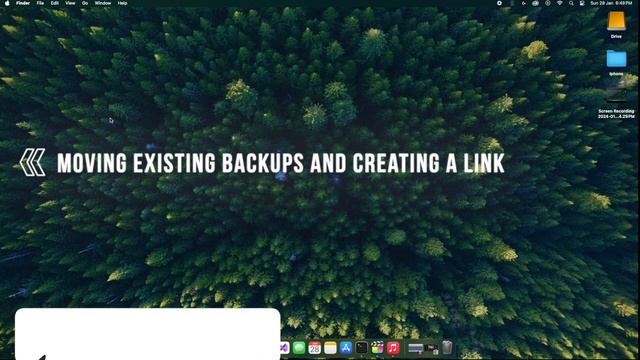This screenshot has width=640, height=360.
Task: Open the Apple menu
Action: tap(7, 3)
